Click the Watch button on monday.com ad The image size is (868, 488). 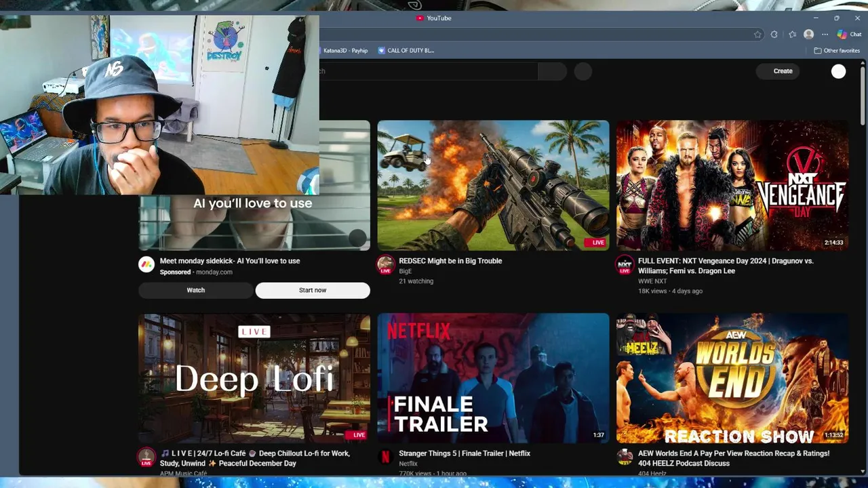(x=195, y=290)
